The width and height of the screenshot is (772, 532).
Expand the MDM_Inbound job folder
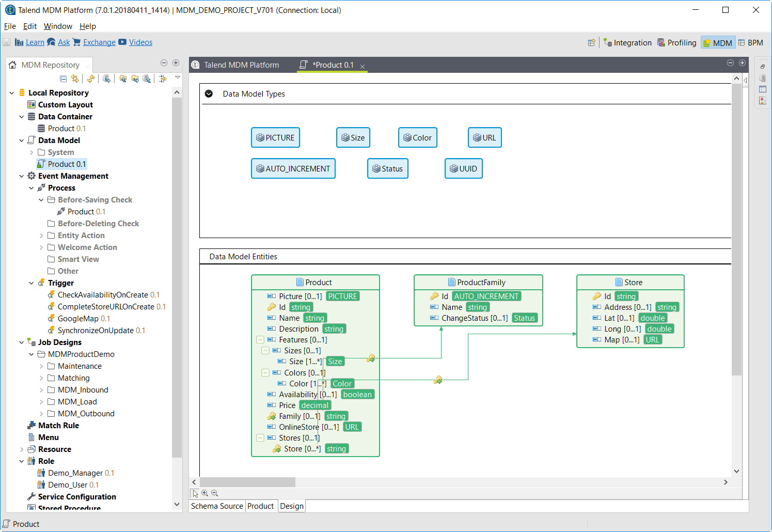click(41, 390)
